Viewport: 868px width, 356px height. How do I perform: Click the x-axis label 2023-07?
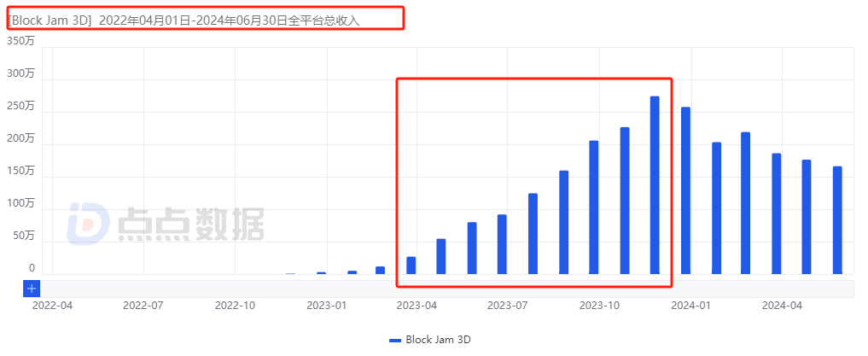(x=508, y=305)
